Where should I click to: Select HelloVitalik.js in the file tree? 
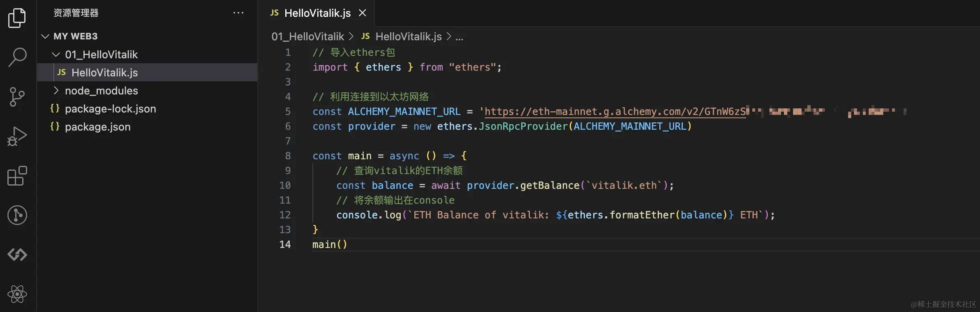pyautogui.click(x=147, y=72)
